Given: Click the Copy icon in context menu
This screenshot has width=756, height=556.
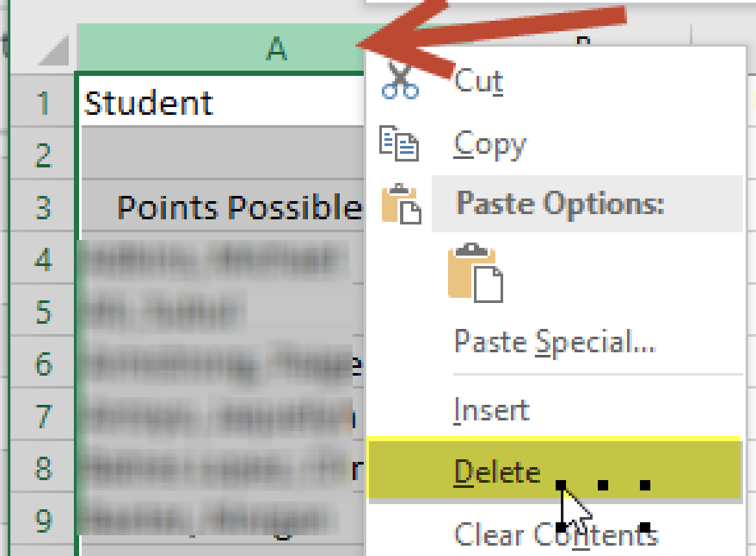Looking at the screenshot, I should pyautogui.click(x=399, y=143).
